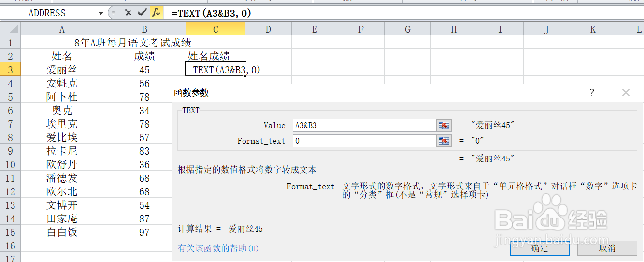Select column K header

593,29
